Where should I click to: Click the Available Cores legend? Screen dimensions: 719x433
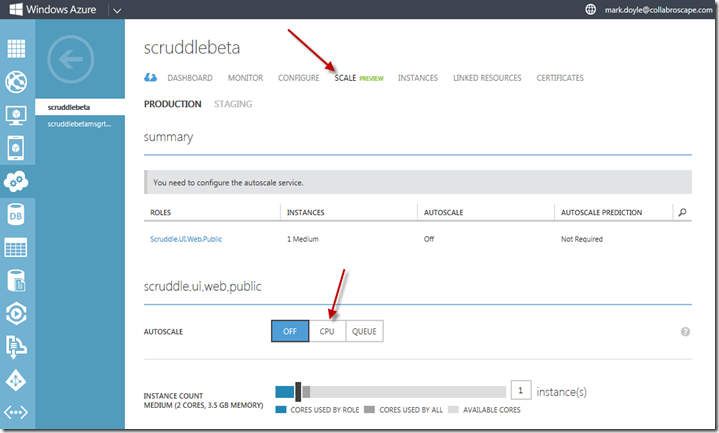click(x=484, y=410)
